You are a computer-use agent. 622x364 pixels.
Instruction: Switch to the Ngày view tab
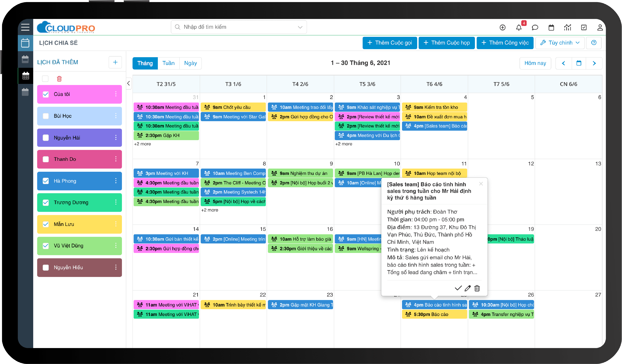(x=190, y=63)
